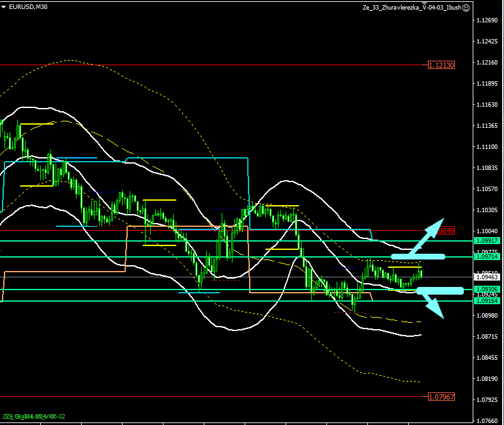Select the green 1.09917 level tag
Screen dimensions: 504x425
click(x=487, y=240)
